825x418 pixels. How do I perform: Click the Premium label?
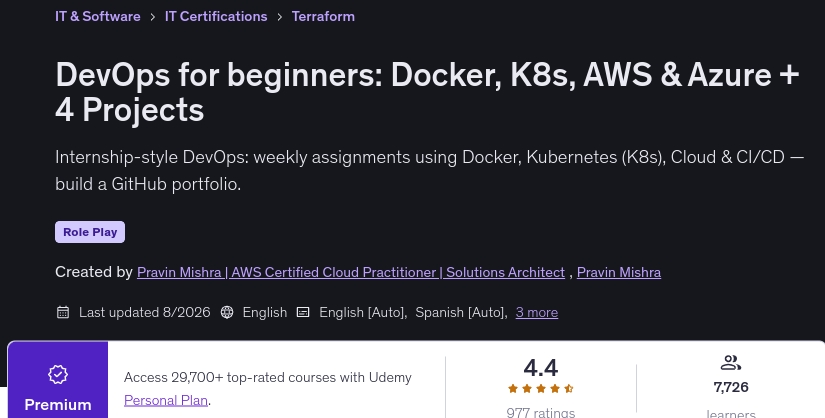tap(58, 405)
